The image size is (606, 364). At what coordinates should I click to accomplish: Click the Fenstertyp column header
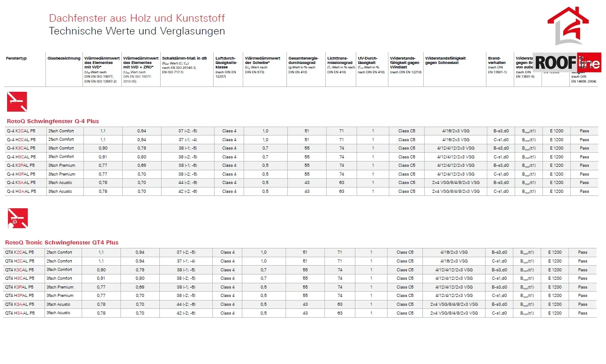[x=16, y=59]
